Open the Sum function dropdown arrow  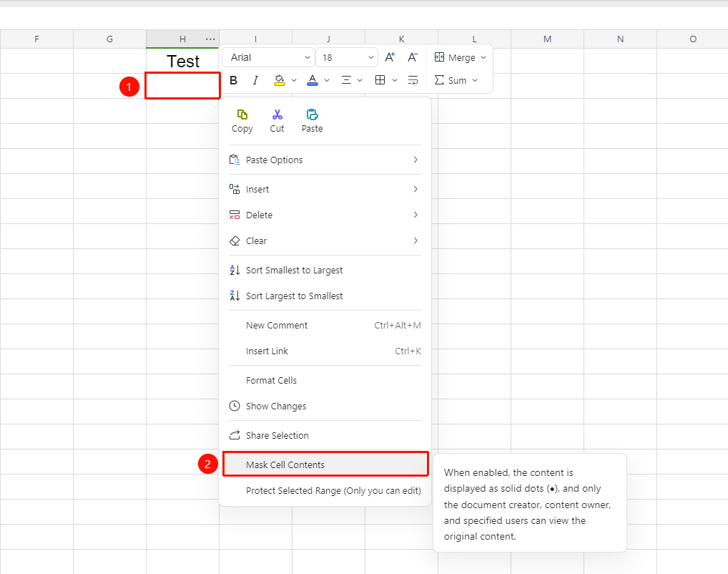tap(475, 80)
